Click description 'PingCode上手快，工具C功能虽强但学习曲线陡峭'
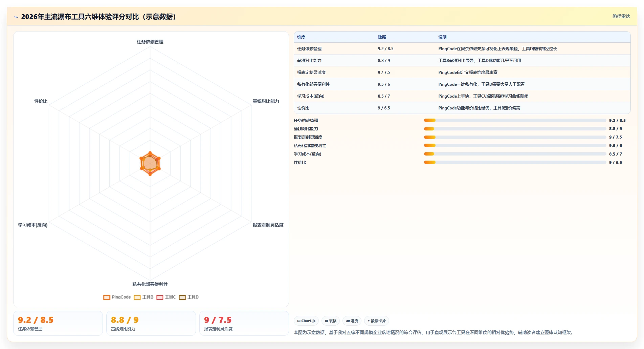644x349 pixels. click(483, 96)
